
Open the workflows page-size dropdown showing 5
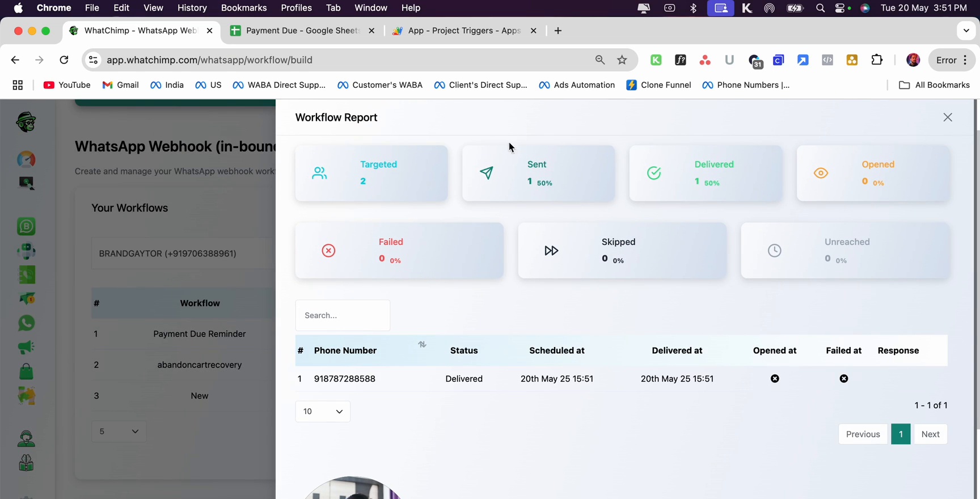119,432
